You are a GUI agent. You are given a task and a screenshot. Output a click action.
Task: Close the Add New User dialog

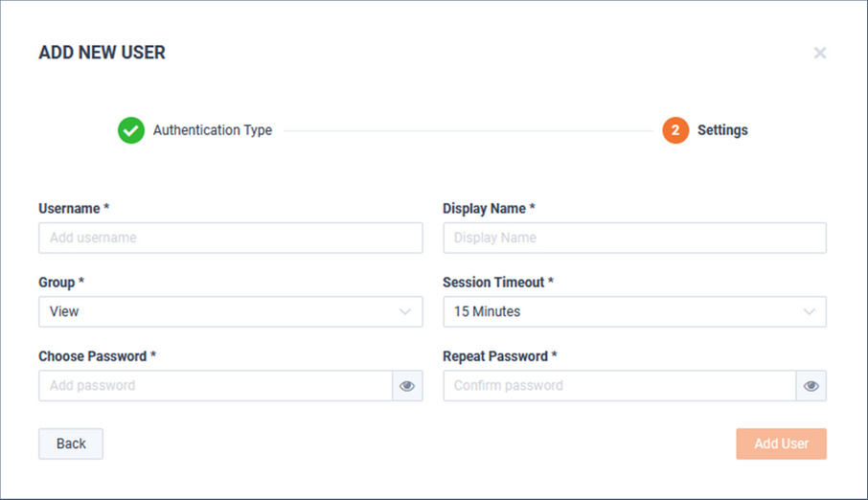(x=820, y=53)
